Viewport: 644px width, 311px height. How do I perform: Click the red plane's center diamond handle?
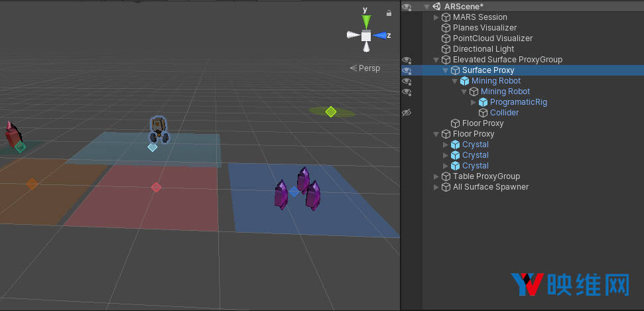(x=156, y=187)
